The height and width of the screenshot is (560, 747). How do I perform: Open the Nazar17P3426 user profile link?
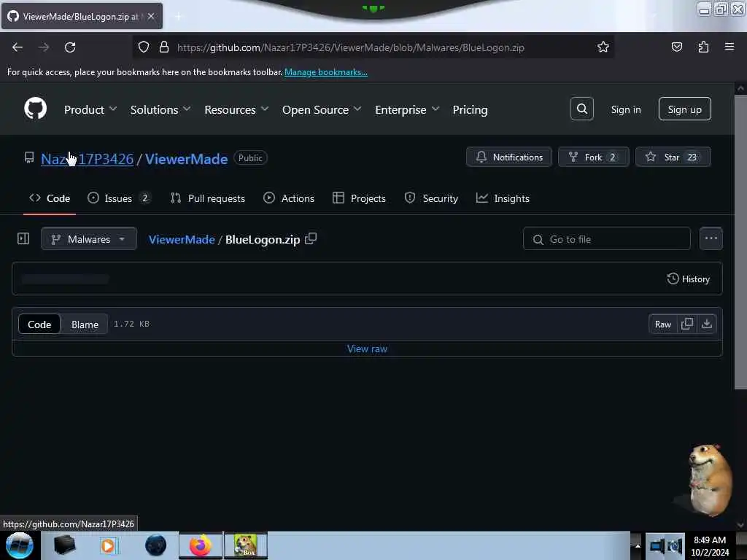pos(88,158)
